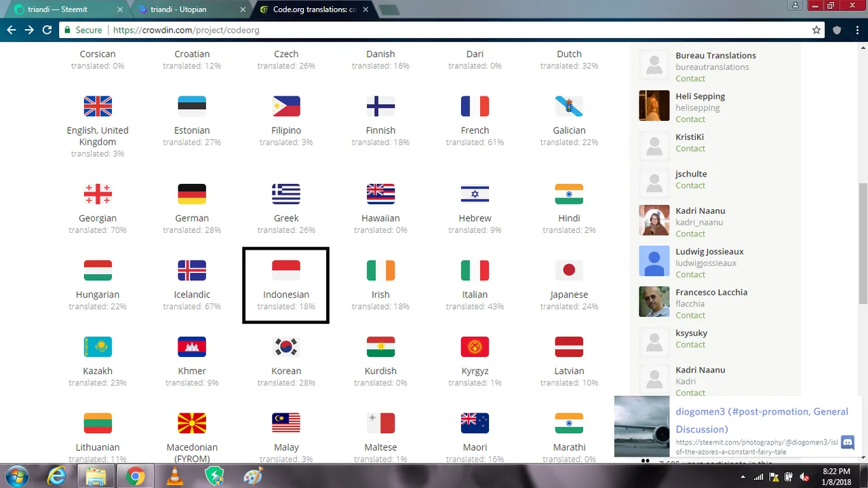Open the Khmer flag icon
868x488 pixels.
coord(192,347)
